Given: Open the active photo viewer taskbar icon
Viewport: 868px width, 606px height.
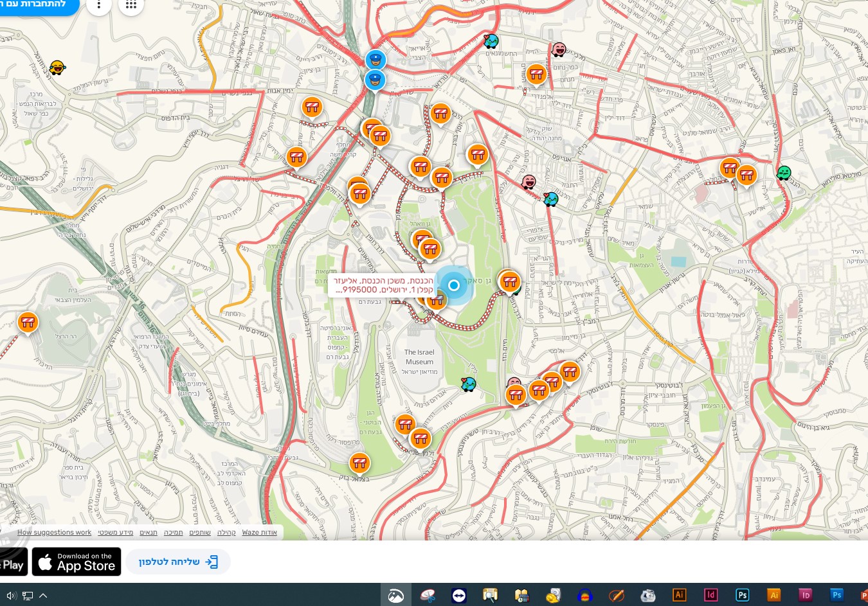Looking at the screenshot, I should tap(395, 595).
